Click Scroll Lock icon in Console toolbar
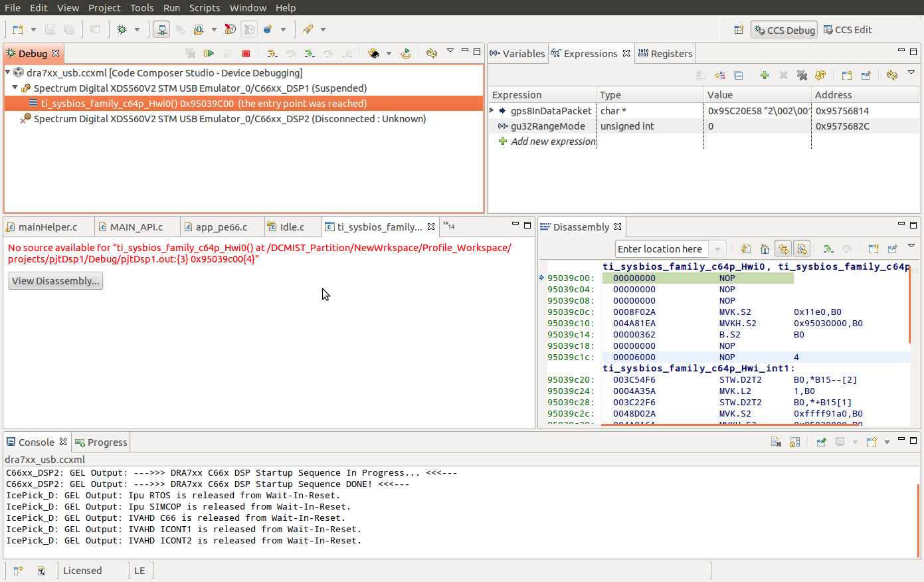 pyautogui.click(x=794, y=442)
